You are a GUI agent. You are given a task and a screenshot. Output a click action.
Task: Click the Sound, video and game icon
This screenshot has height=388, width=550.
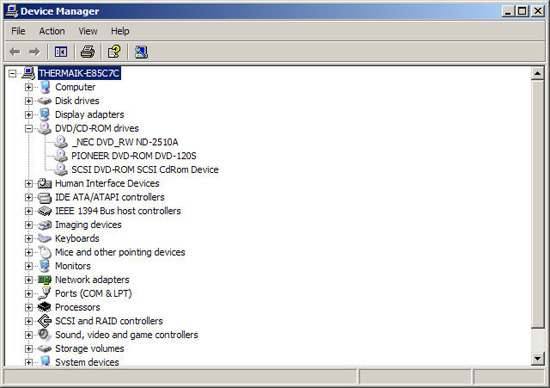[45, 335]
